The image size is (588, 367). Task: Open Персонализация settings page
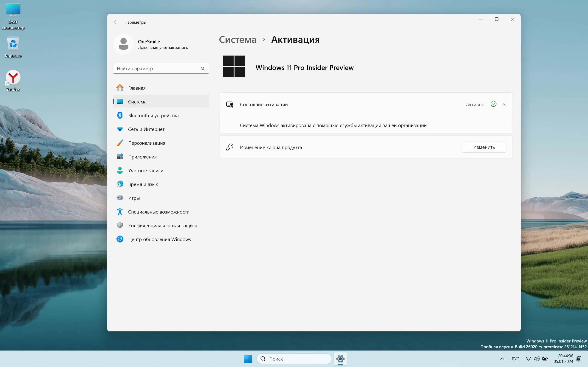click(147, 143)
